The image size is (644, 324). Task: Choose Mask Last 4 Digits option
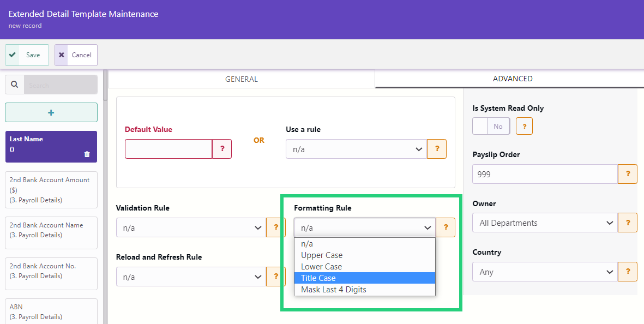tap(364, 290)
